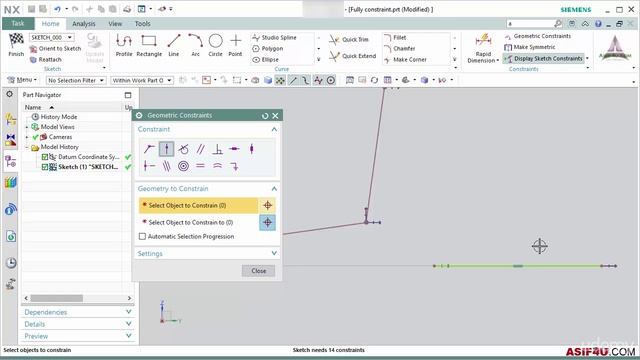Screen dimensions: 640x360
Task: Reset the Geometric Constraints dialog
Action: point(265,116)
